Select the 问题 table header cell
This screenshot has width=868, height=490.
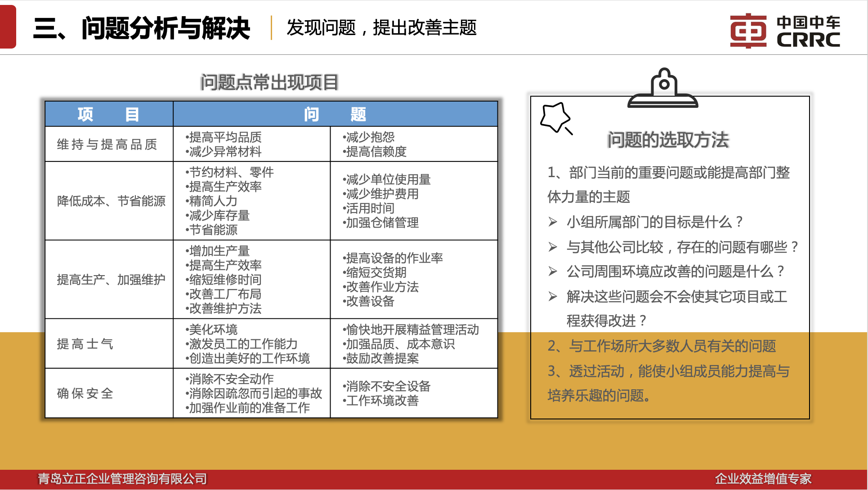point(335,114)
